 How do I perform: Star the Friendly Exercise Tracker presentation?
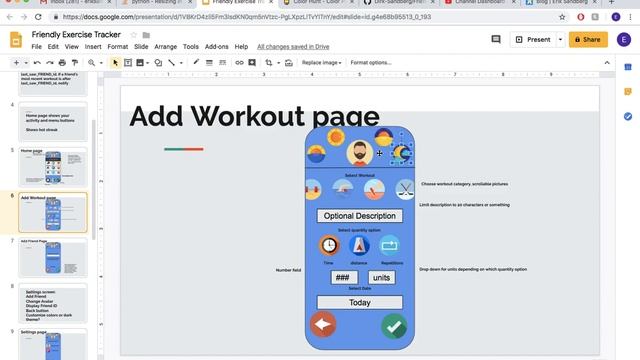click(x=133, y=35)
